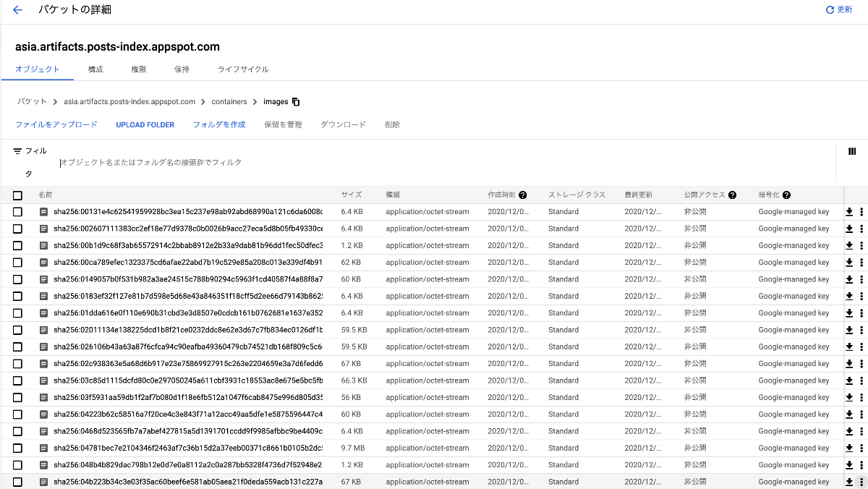Screen dimensions: 868x489
Task: Download the sha256:04223b62 object
Action: click(849, 414)
